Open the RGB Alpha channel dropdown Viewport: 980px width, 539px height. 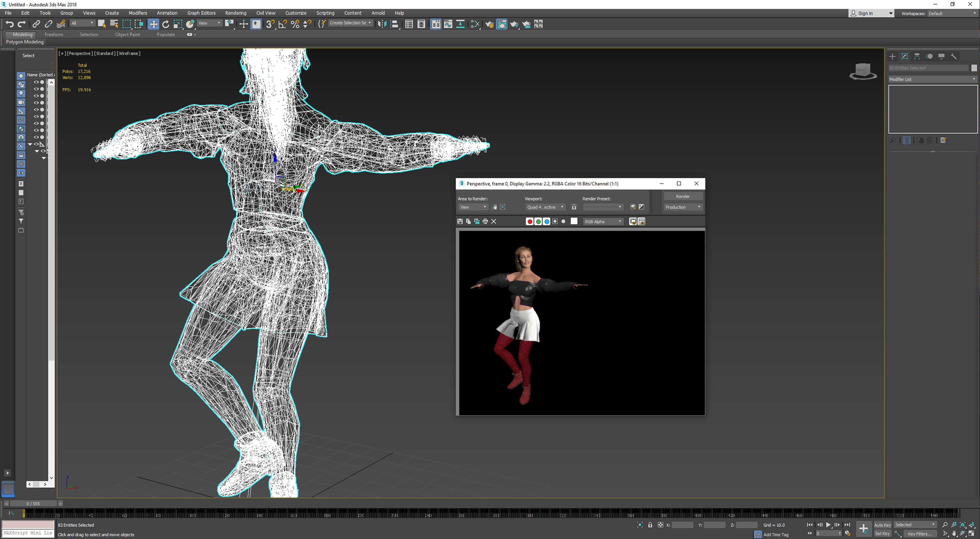(603, 221)
